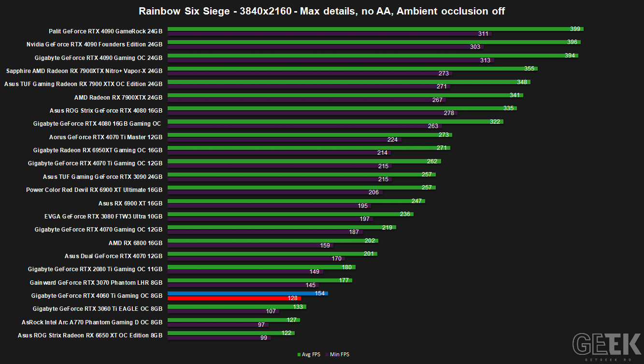
Task: Click the green Avg FPS legend swatch
Action: 299,355
